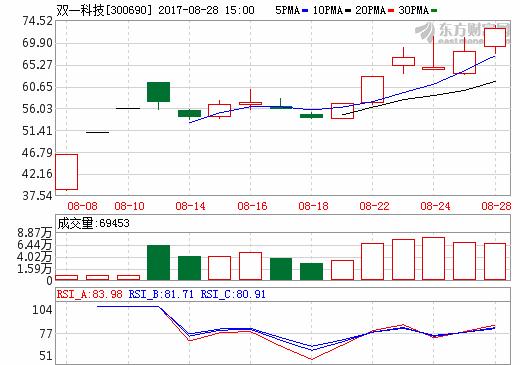Click the RSI low point near 08-18
The image size is (520, 365).
pos(312,359)
